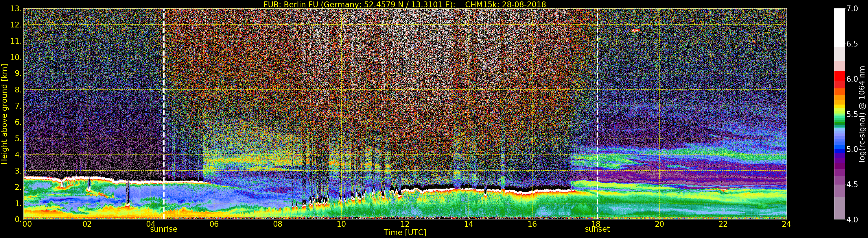
Task: Click the colorbar value 6.5
Action: [852, 44]
